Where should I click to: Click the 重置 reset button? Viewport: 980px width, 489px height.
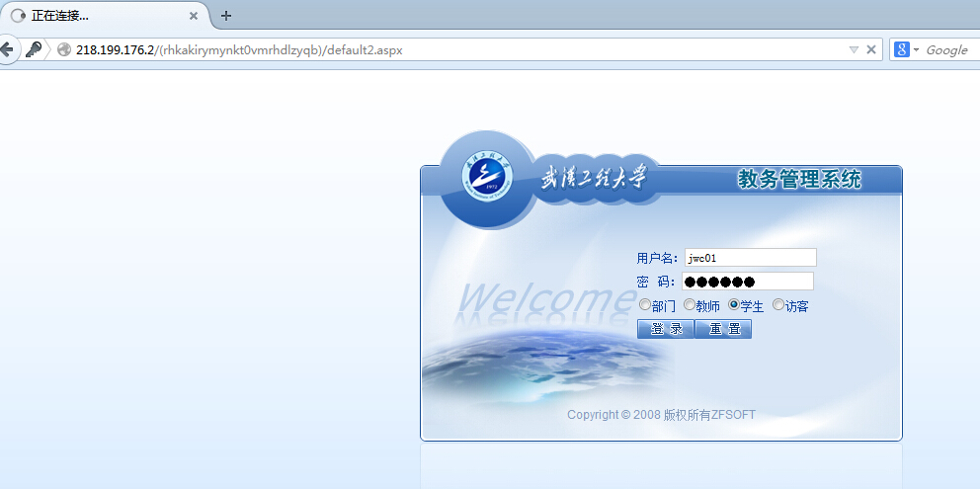click(x=723, y=329)
